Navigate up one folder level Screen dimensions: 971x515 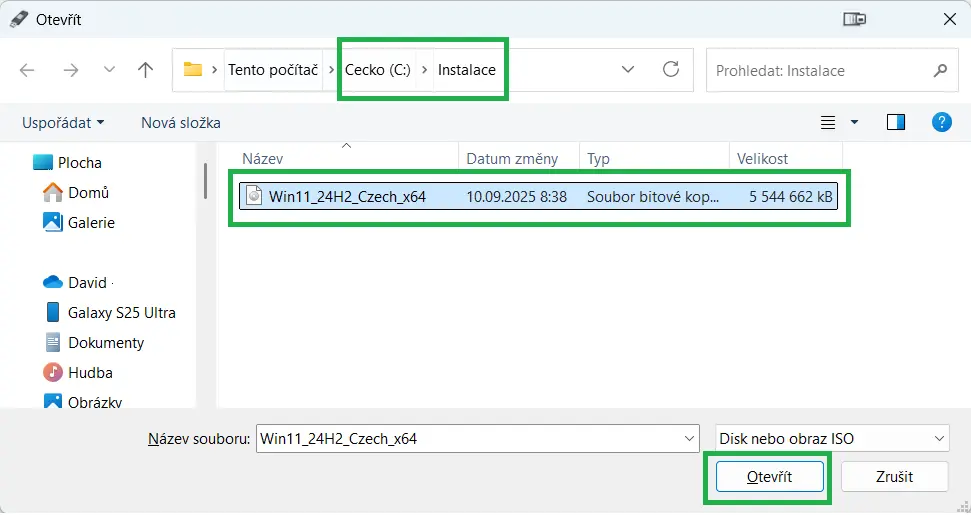145,70
